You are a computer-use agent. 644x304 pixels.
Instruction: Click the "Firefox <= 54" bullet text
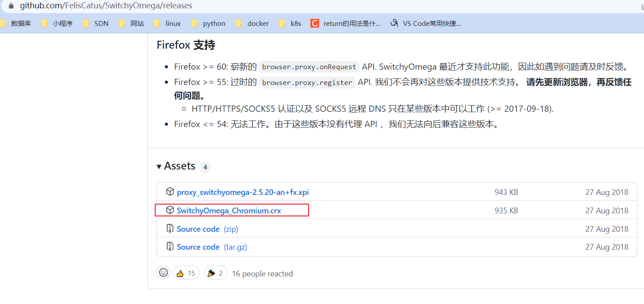pyautogui.click(x=337, y=124)
